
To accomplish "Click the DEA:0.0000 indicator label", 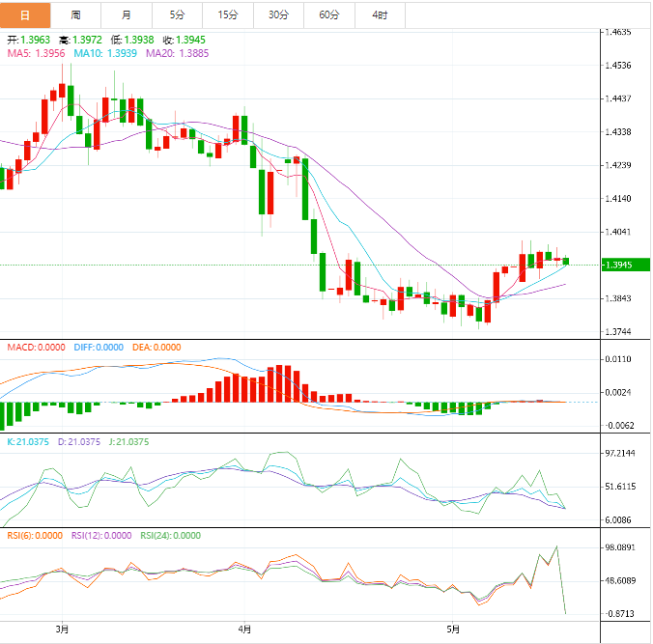I will (156, 348).
